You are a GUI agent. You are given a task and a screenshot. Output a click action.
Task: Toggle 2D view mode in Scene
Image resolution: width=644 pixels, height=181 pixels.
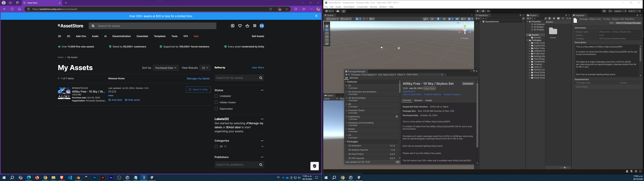click(x=432, y=19)
